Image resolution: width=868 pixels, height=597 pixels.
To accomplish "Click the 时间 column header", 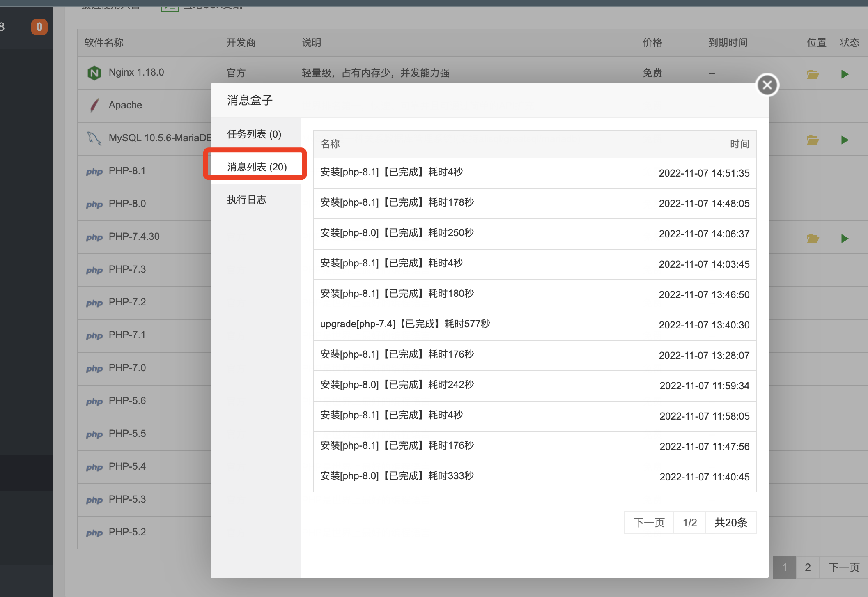I will (x=739, y=144).
